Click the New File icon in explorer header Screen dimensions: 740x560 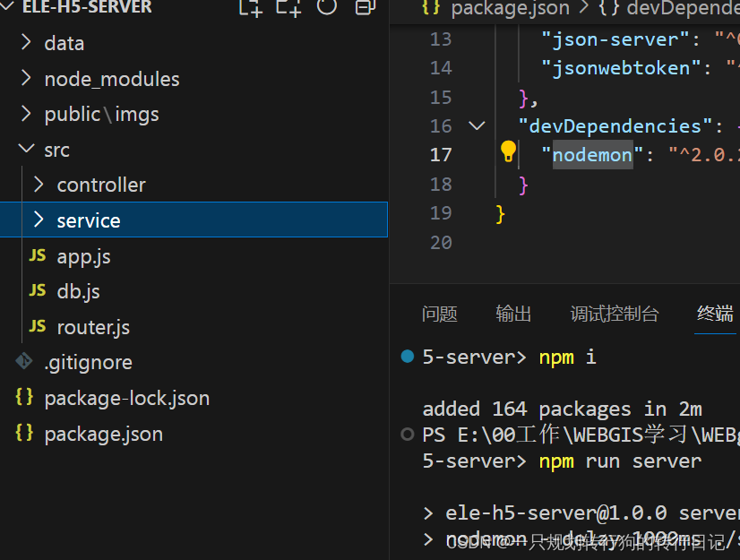251,8
